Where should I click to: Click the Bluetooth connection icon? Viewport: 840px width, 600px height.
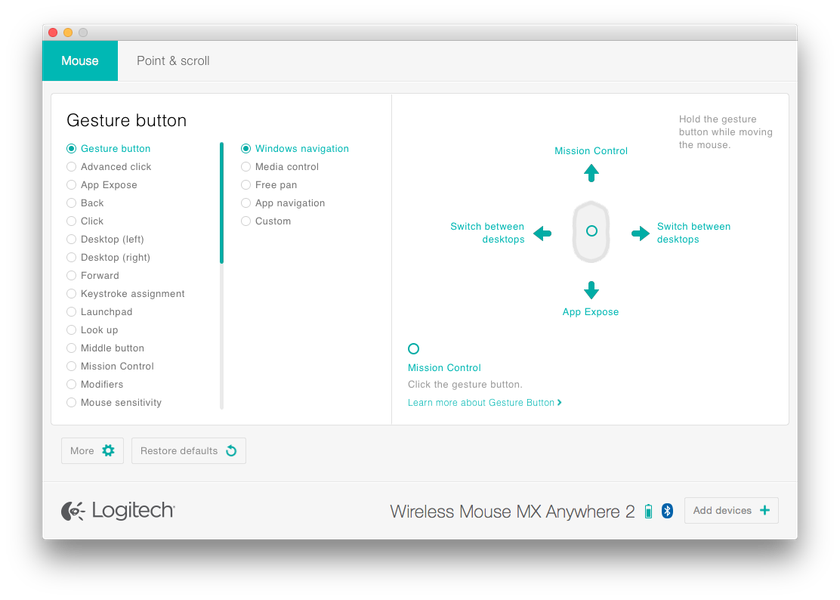point(667,511)
